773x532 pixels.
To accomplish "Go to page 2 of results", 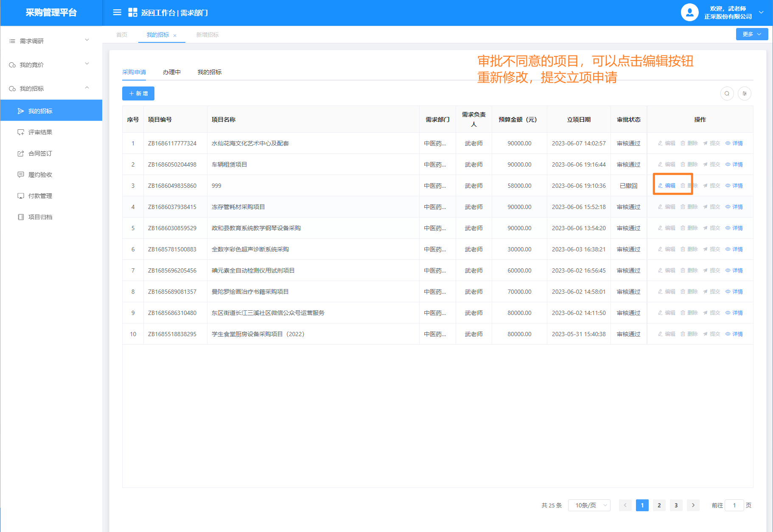I will (x=659, y=505).
